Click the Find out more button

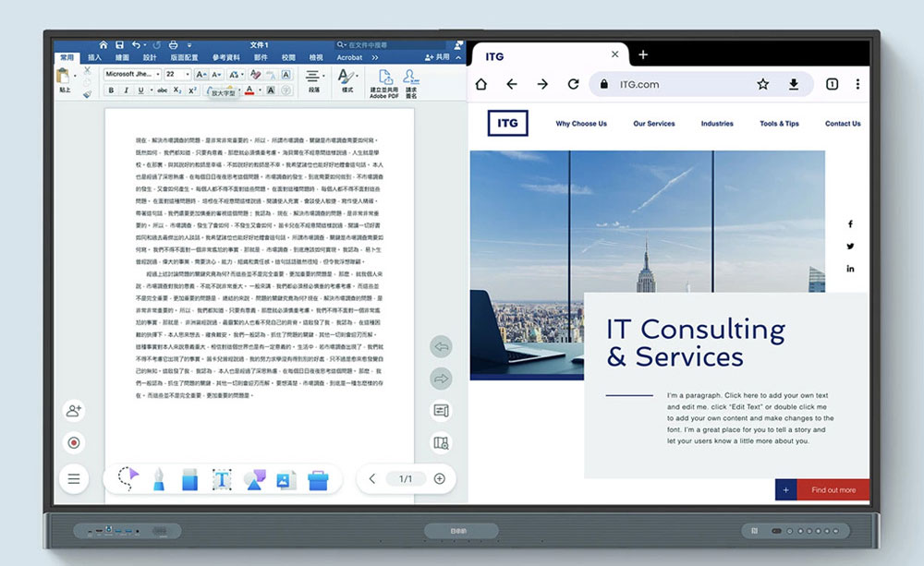point(833,490)
